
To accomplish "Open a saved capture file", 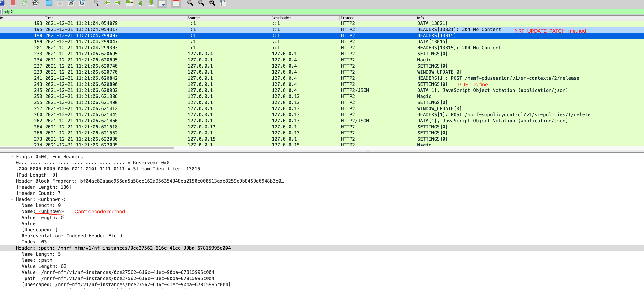I will pos(49,3).
